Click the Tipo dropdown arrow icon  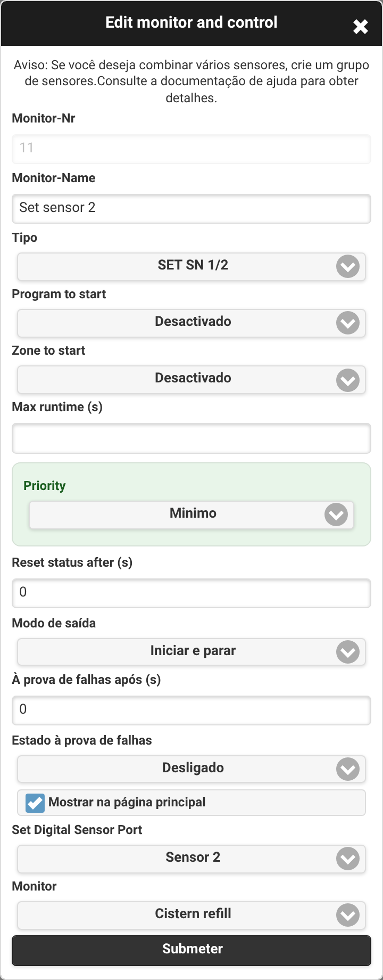pos(348,266)
